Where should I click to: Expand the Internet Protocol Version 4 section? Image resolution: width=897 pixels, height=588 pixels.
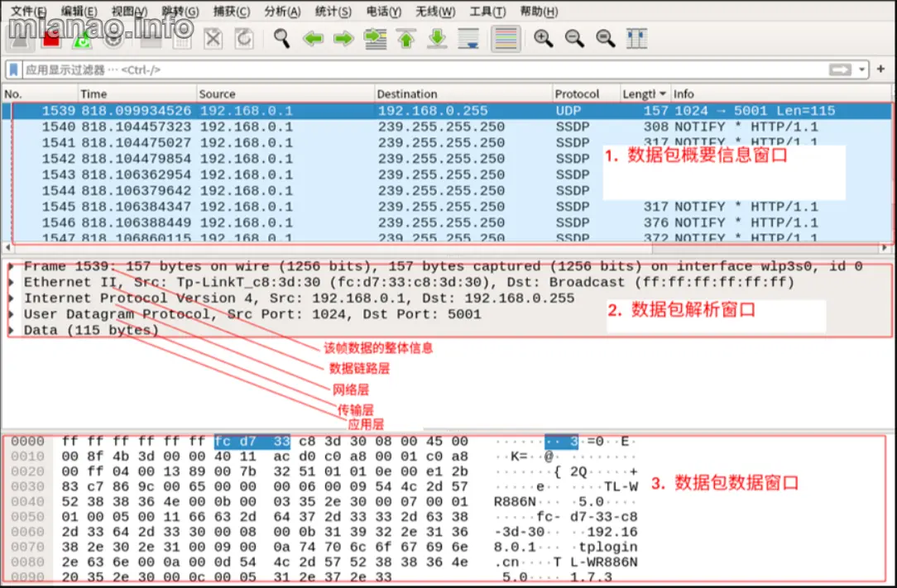coord(10,298)
